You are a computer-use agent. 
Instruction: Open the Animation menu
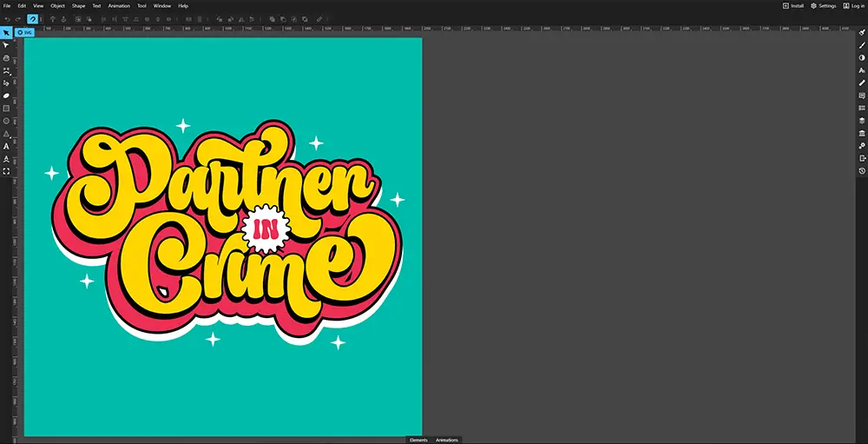point(119,5)
